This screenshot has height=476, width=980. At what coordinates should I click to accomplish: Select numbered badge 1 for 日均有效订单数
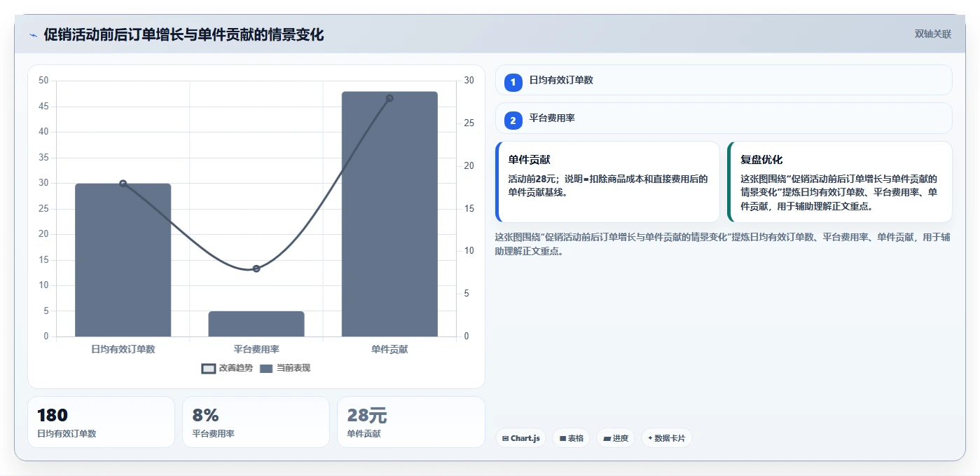click(513, 82)
